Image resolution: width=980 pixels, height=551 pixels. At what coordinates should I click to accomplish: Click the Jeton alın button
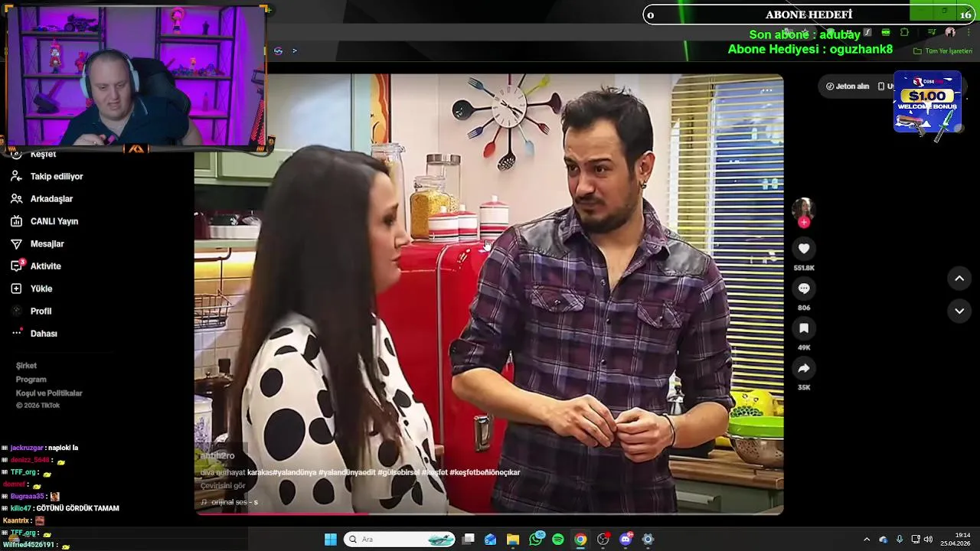(848, 86)
